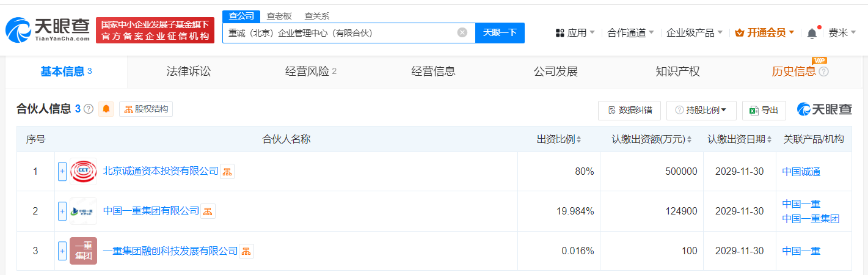Select 查老板 search mode tab
This screenshot has height=275, width=868.
click(x=279, y=16)
